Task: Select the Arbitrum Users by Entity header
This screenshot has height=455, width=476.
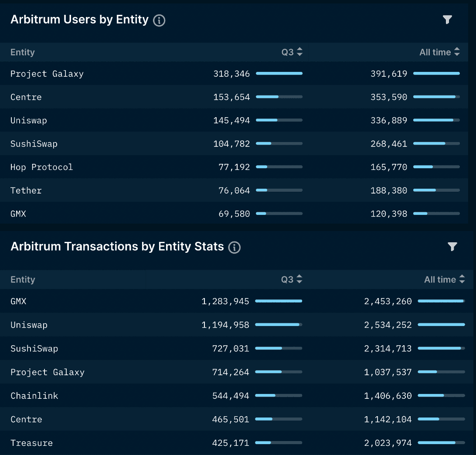Action: 80,19
